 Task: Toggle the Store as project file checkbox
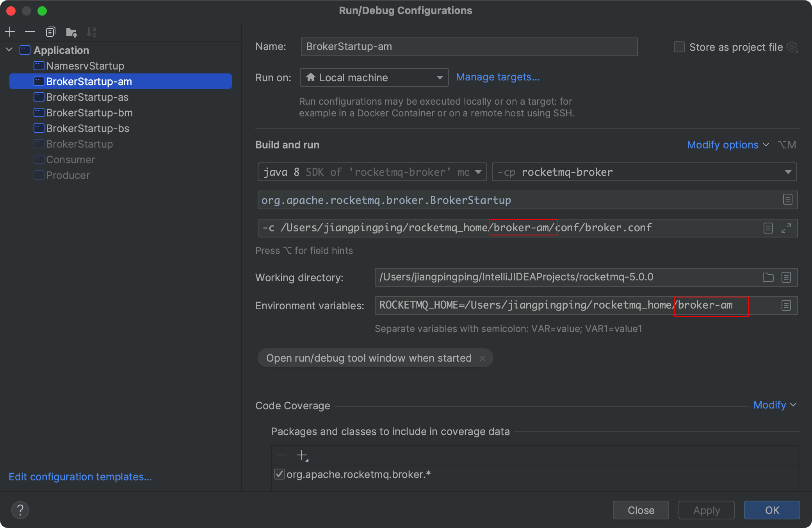click(x=679, y=46)
